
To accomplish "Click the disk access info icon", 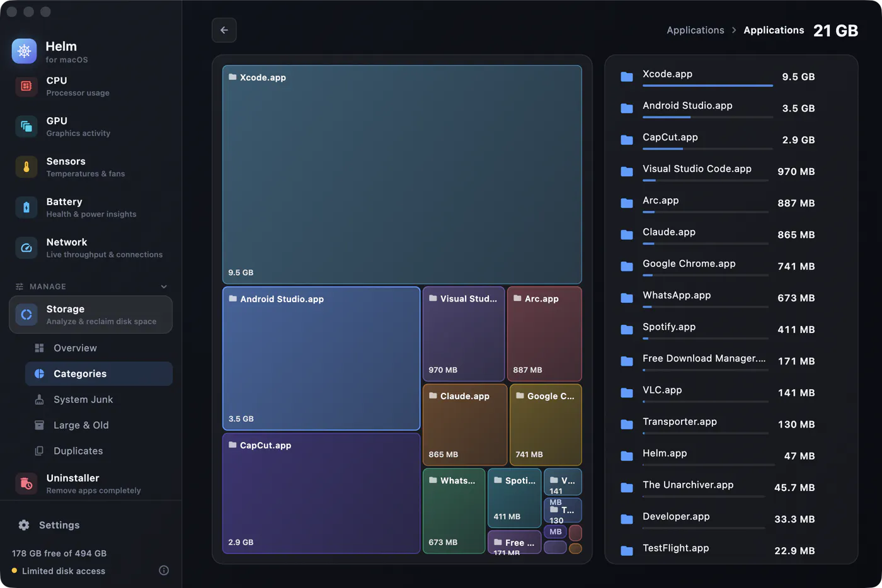I will [164, 570].
